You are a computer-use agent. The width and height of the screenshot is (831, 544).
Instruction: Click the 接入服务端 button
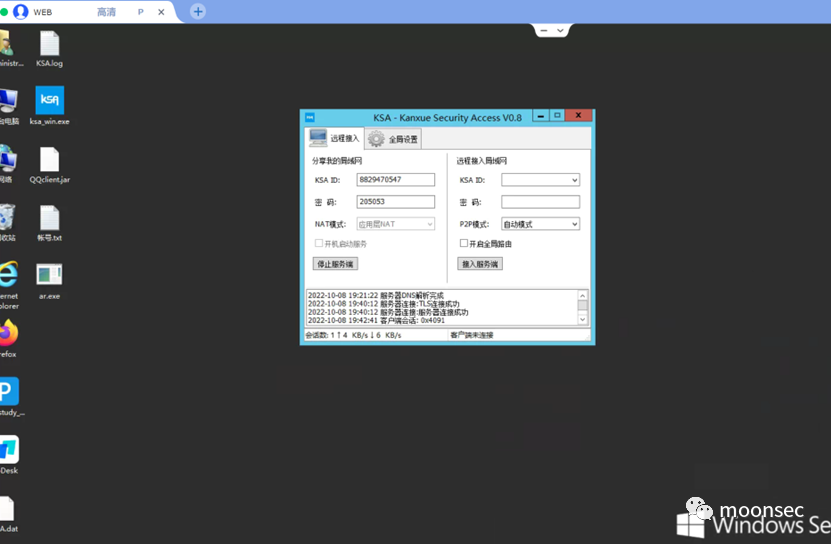click(480, 264)
